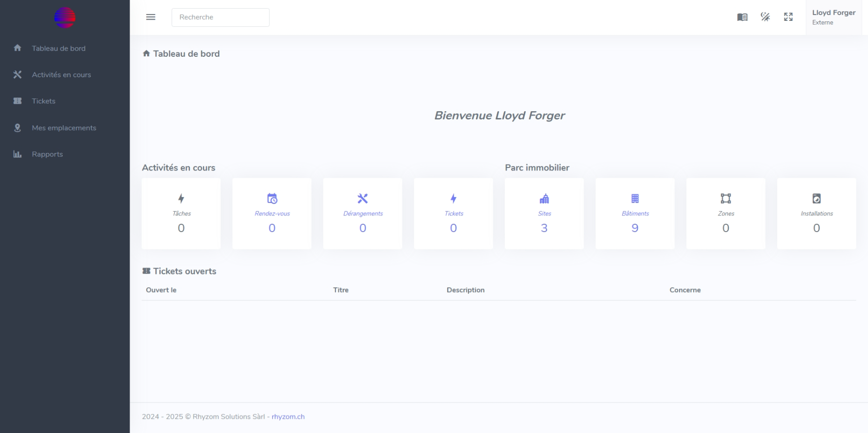Open the Bâtiments card icon
Screen dimensions: 868x433
pyautogui.click(x=635, y=199)
